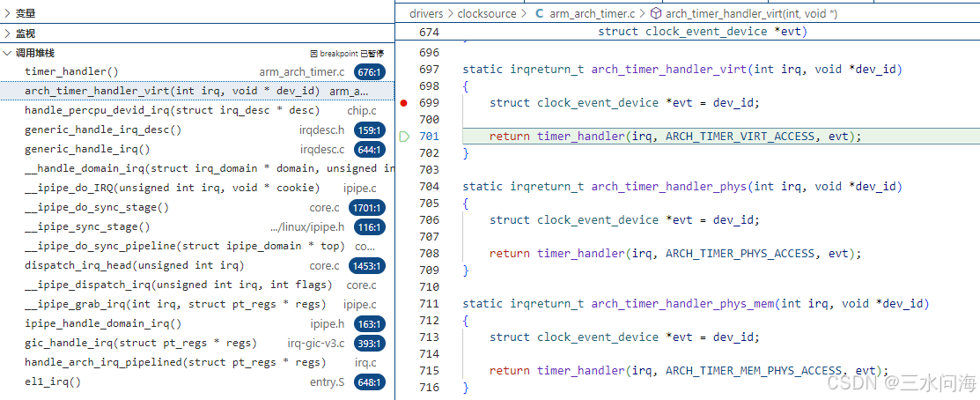The height and width of the screenshot is (400, 980).
Task: Select arch_timer_handler_virt stack frame
Action: click(x=197, y=92)
